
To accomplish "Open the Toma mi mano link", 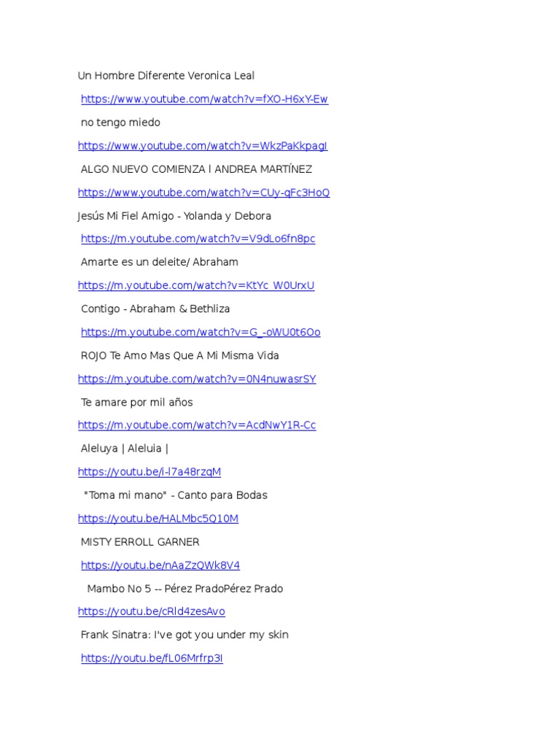I will (x=158, y=519).
